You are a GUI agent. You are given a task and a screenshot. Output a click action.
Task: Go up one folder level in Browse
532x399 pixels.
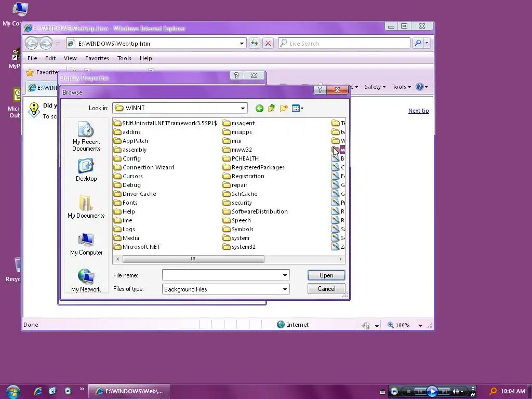coord(271,108)
